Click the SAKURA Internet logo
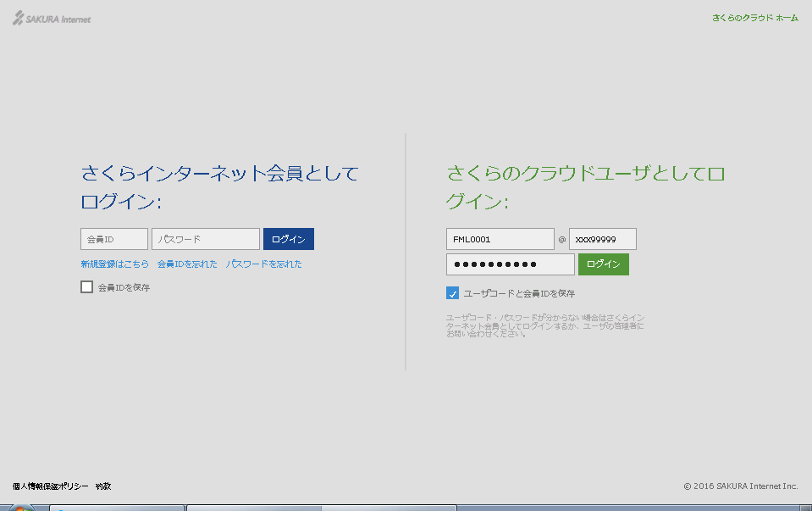The width and height of the screenshot is (812, 511). [52, 18]
